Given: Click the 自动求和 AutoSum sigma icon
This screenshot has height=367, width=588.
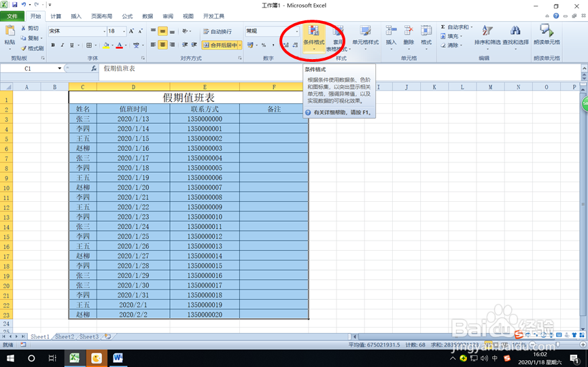Looking at the screenshot, I should click(443, 27).
